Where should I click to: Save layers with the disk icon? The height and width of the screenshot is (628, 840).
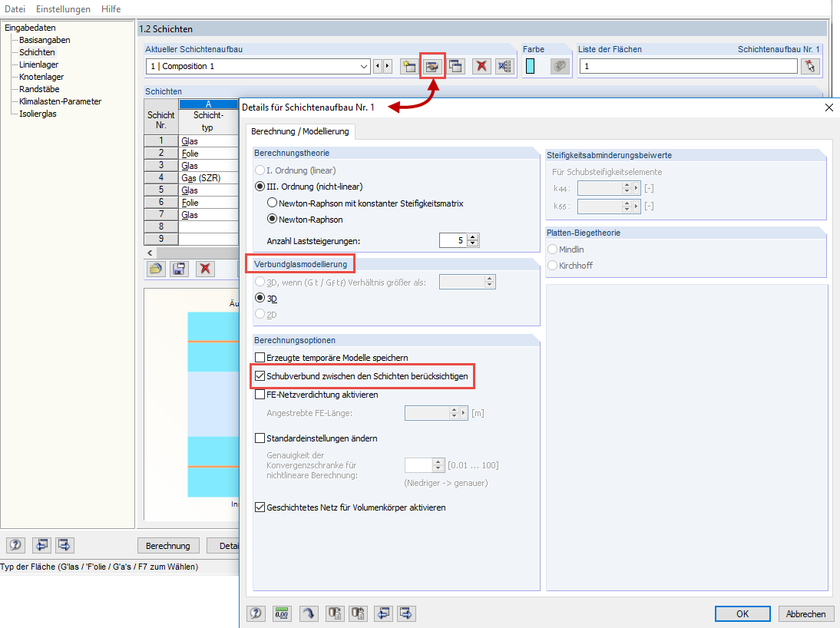[x=179, y=269]
